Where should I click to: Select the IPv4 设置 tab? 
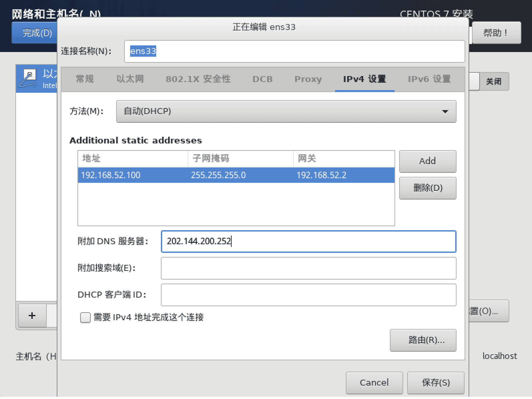(365, 79)
